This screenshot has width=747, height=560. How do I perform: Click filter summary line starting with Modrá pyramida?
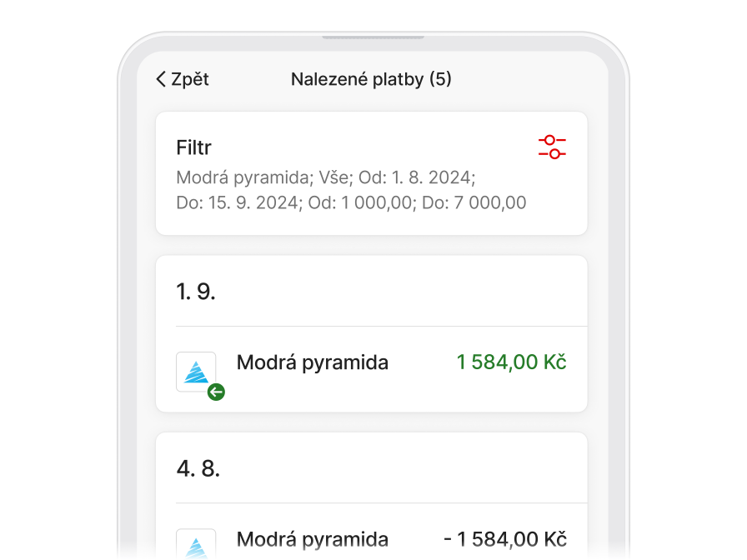click(x=325, y=177)
